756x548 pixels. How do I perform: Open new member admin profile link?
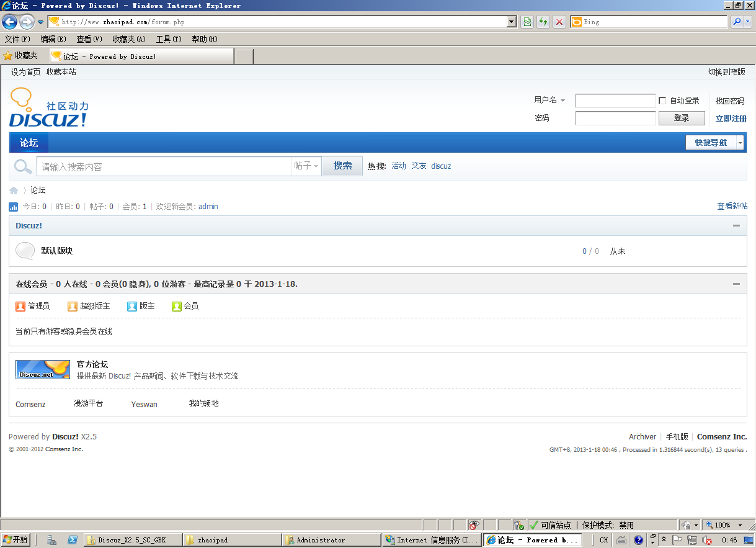click(x=208, y=207)
